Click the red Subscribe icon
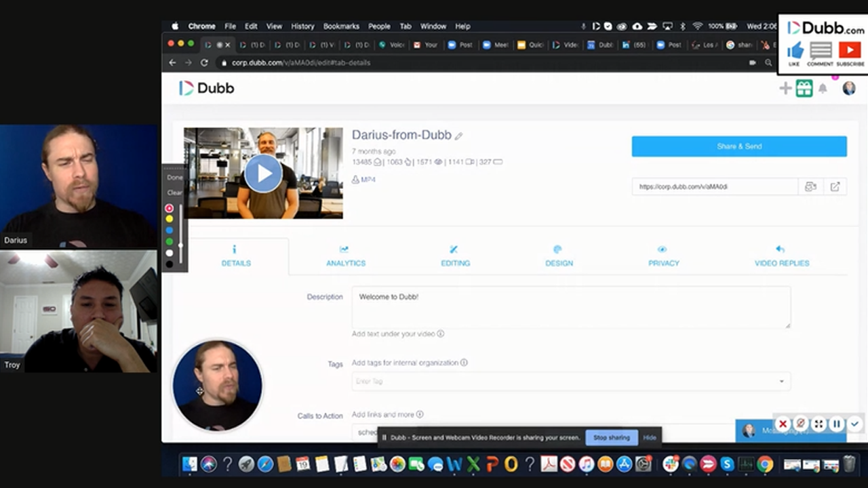Viewport: 868px width, 488px height. [850, 51]
